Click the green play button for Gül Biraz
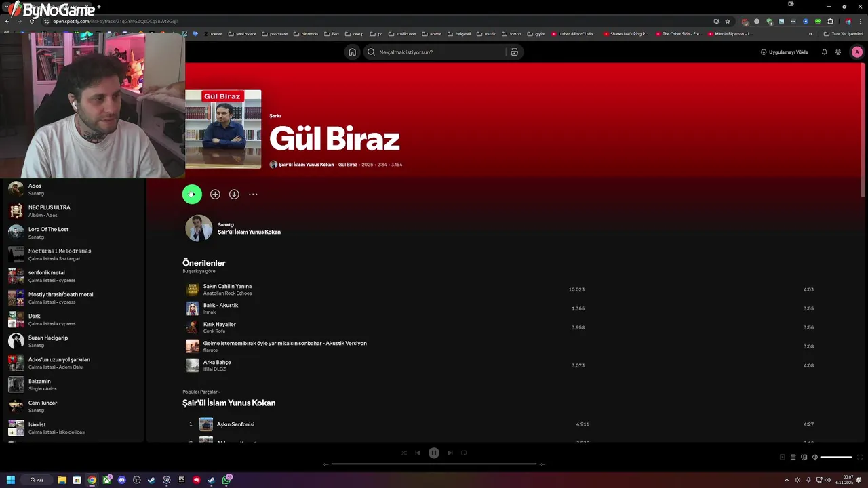 coord(192,195)
